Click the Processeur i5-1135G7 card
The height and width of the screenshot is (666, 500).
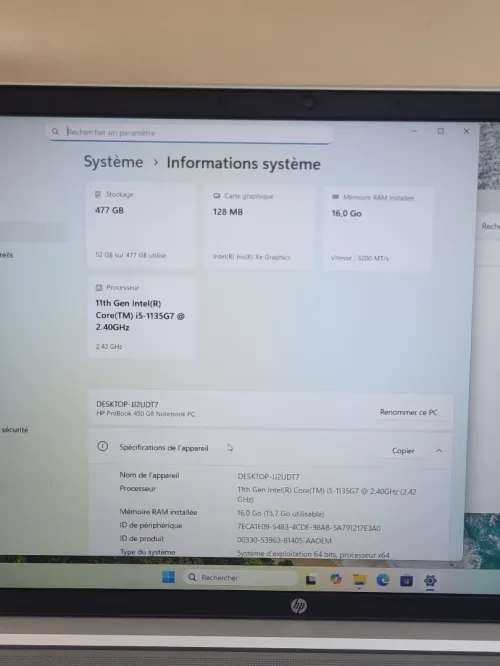point(141,318)
